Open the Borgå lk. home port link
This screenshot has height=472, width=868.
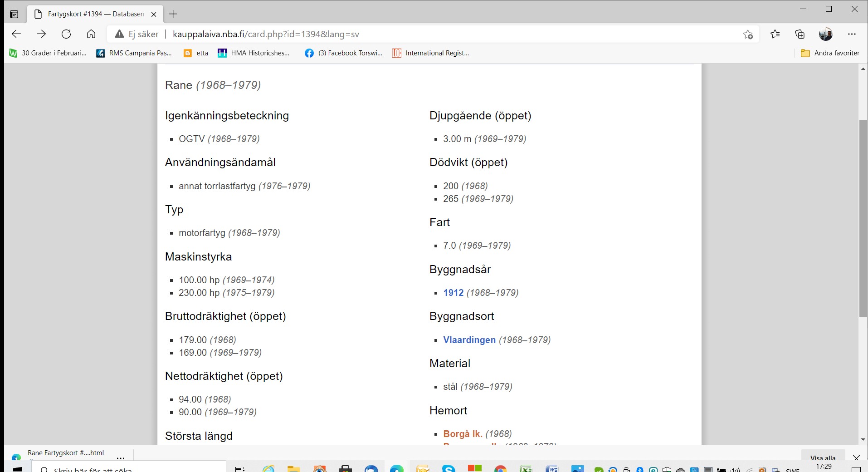click(x=463, y=434)
